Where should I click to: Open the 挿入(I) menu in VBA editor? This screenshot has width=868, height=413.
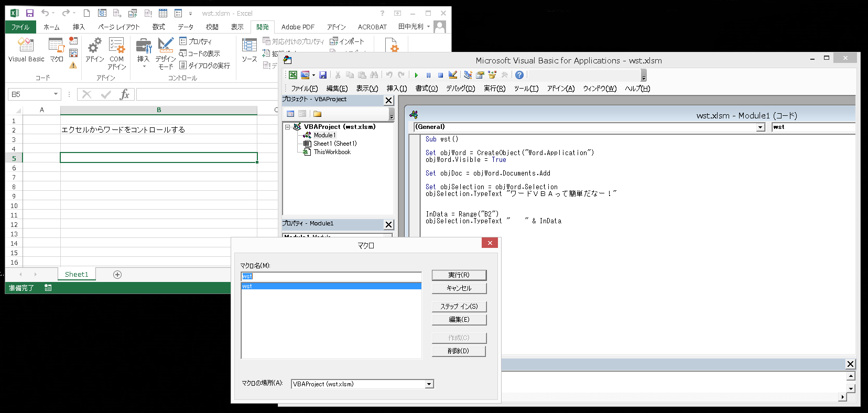tap(397, 89)
